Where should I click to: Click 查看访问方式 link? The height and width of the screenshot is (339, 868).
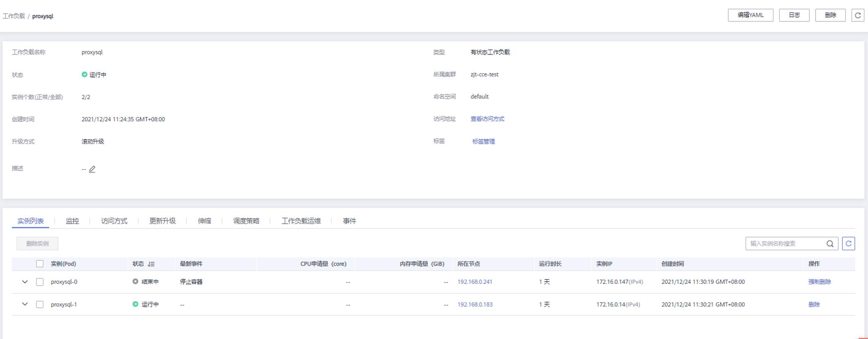pos(487,119)
